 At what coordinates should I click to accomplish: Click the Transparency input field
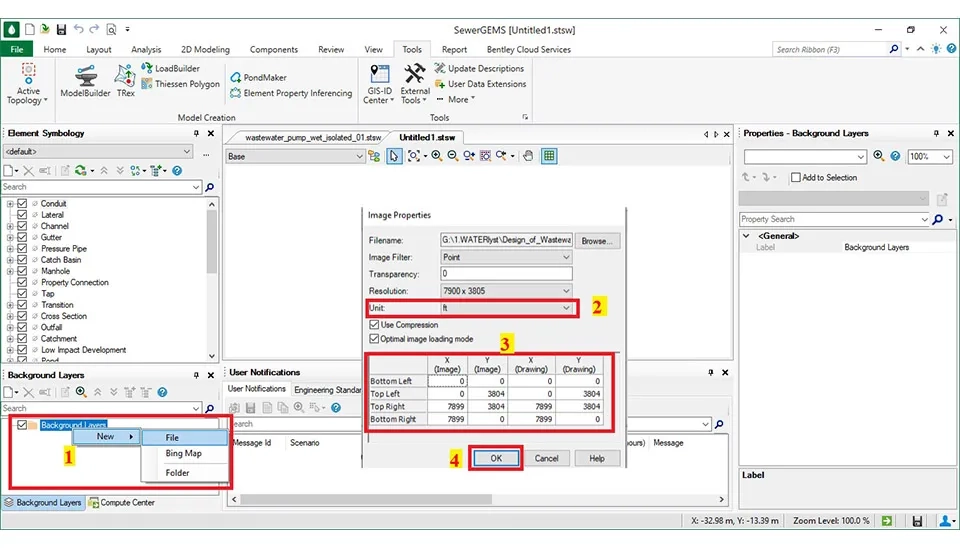pos(506,274)
